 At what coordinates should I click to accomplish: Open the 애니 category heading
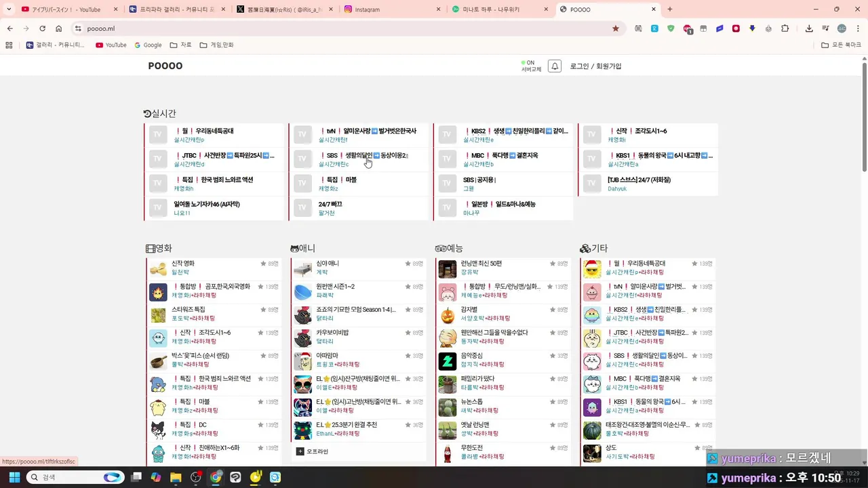[302, 249]
